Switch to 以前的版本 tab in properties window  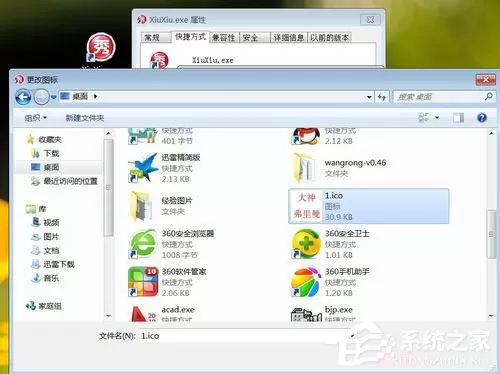(x=329, y=38)
